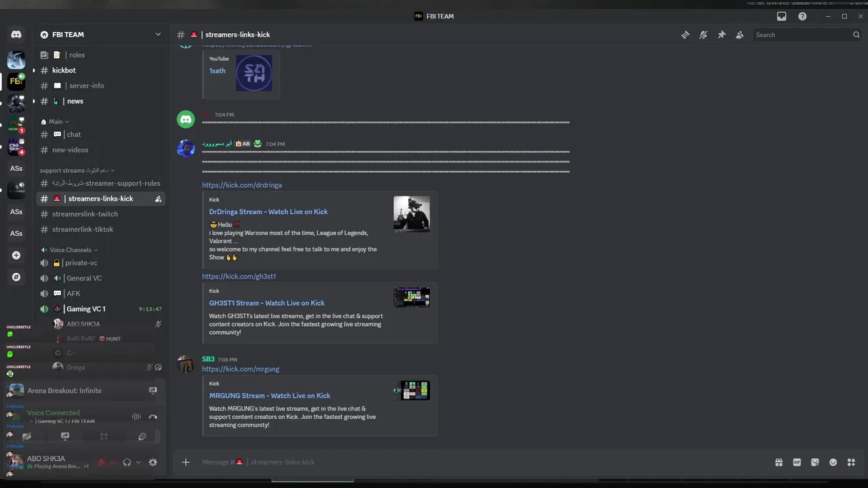The width and height of the screenshot is (868, 488).
Task: Click the message attachment plus button
Action: [186, 462]
